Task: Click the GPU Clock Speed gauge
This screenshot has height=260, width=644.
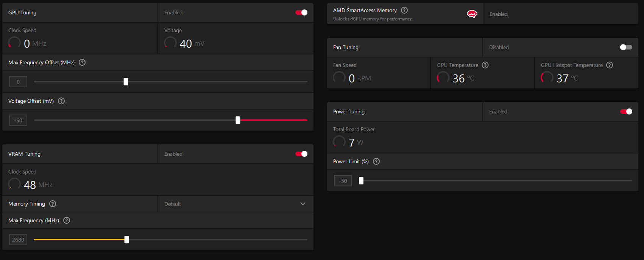Action: pyautogui.click(x=14, y=43)
